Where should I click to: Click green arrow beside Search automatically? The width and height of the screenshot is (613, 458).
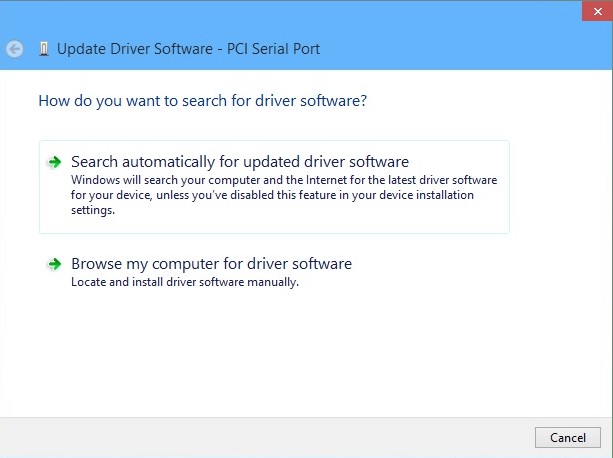[x=55, y=161]
